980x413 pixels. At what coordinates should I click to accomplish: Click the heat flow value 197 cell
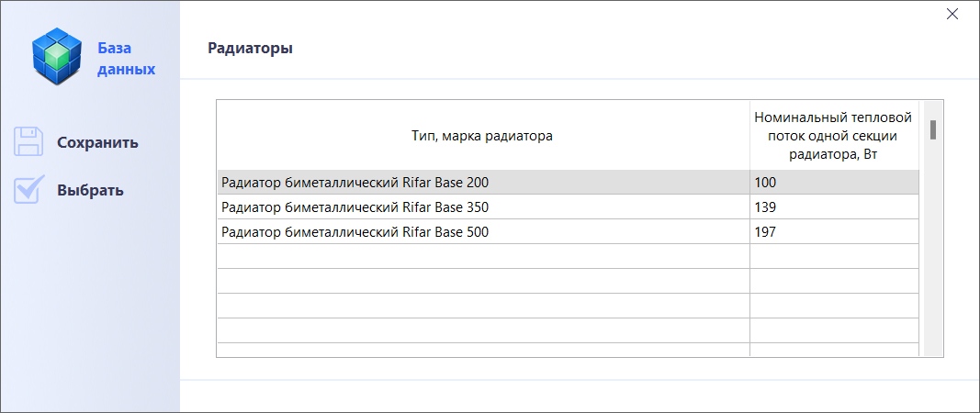tap(834, 232)
